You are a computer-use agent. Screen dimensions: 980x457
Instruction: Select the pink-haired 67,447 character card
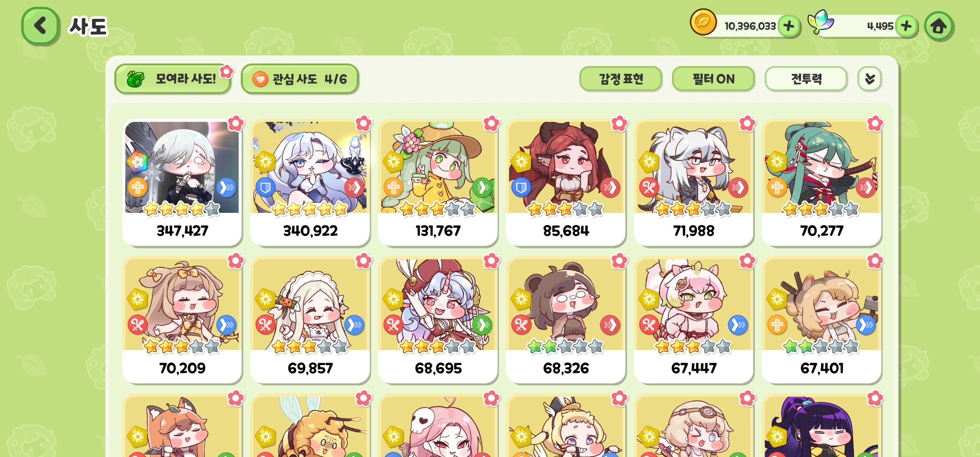[x=694, y=320]
